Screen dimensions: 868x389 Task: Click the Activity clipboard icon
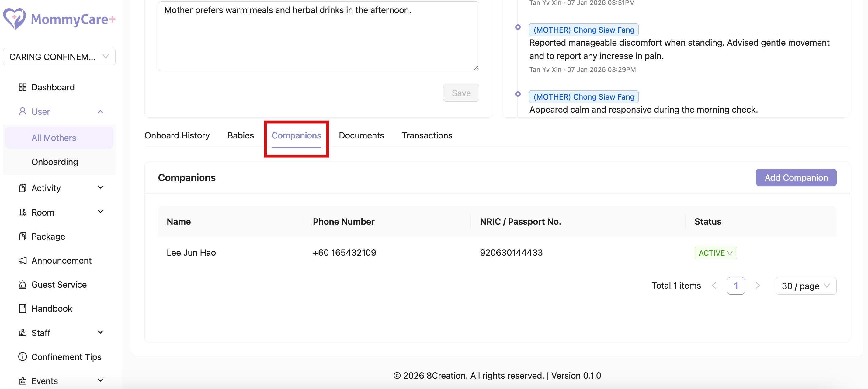[23, 188]
